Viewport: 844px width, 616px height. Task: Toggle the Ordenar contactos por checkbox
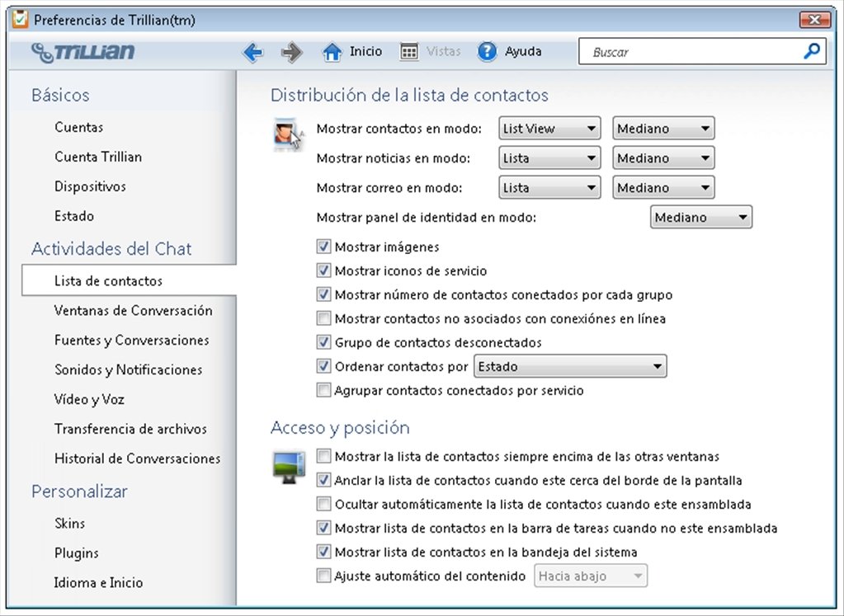point(323,366)
